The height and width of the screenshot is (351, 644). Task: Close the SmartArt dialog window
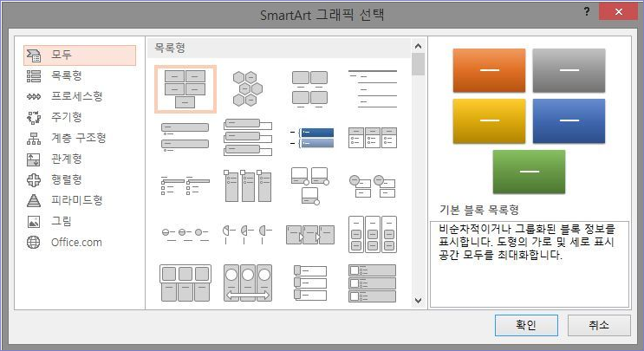point(618,12)
